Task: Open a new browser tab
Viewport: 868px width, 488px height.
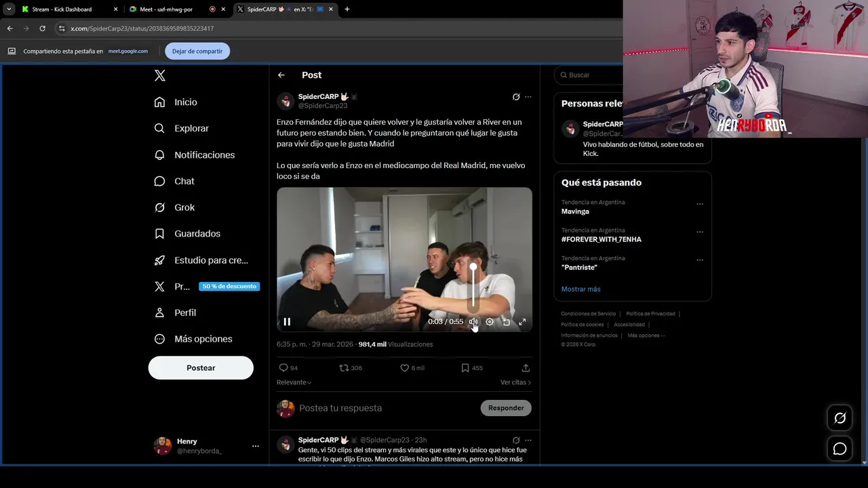Action: 347,9
